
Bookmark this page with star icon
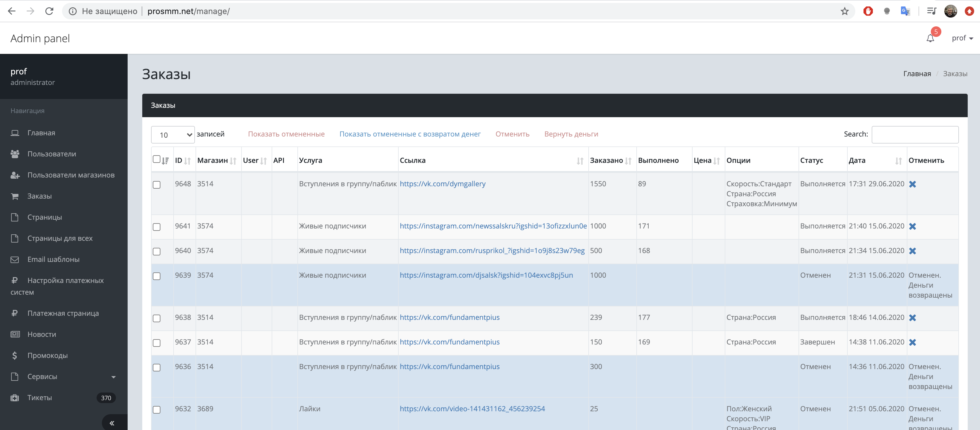pyautogui.click(x=844, y=11)
